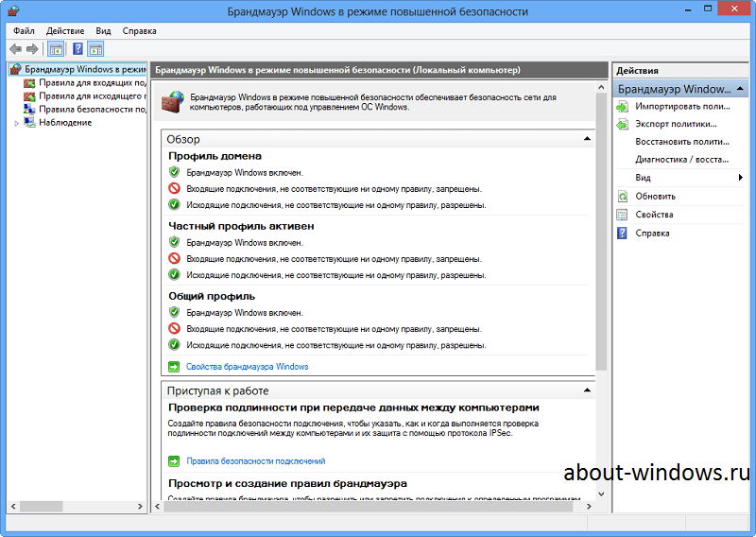Click right arrow of tree pane horizontal scrollbar

[140, 507]
